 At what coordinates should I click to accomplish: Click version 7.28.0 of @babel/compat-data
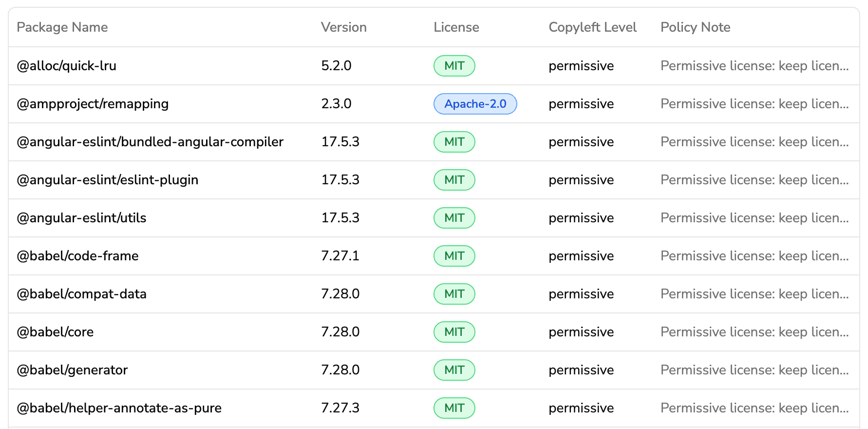coord(340,294)
